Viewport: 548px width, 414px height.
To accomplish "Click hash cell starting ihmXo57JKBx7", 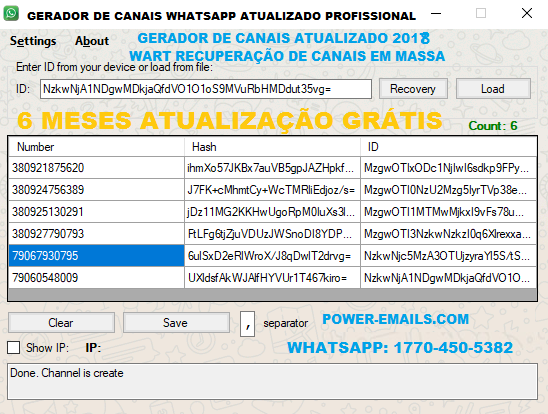I will 272,168.
